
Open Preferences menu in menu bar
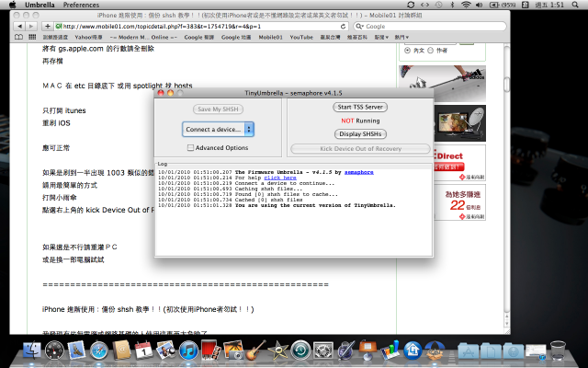[81, 5]
